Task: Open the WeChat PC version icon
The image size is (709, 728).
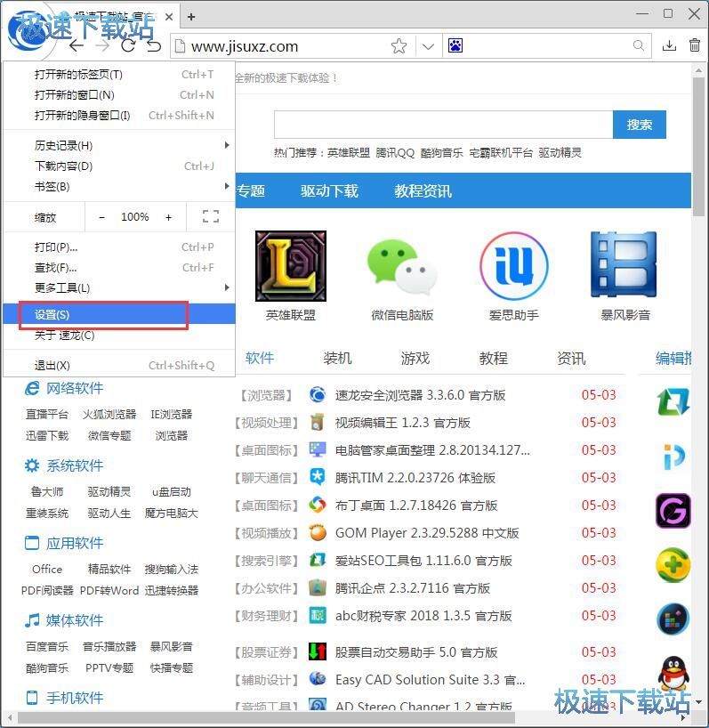Action: point(402,266)
